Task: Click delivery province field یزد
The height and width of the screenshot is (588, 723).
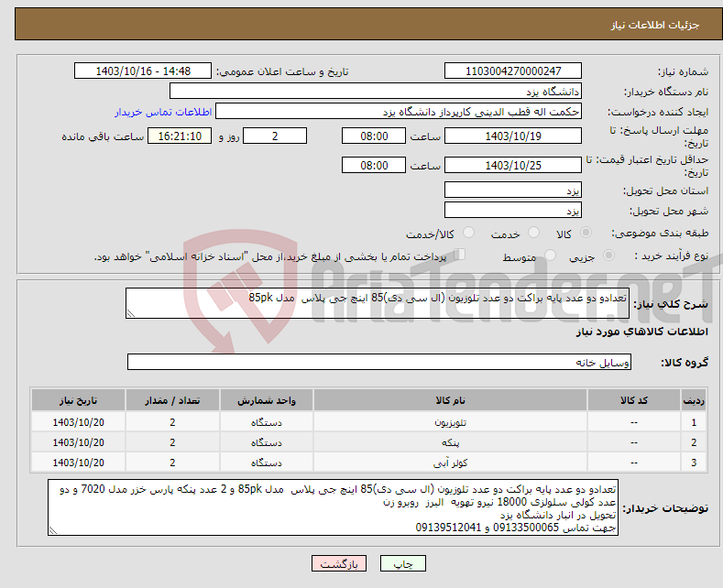Action: pyautogui.click(x=513, y=190)
